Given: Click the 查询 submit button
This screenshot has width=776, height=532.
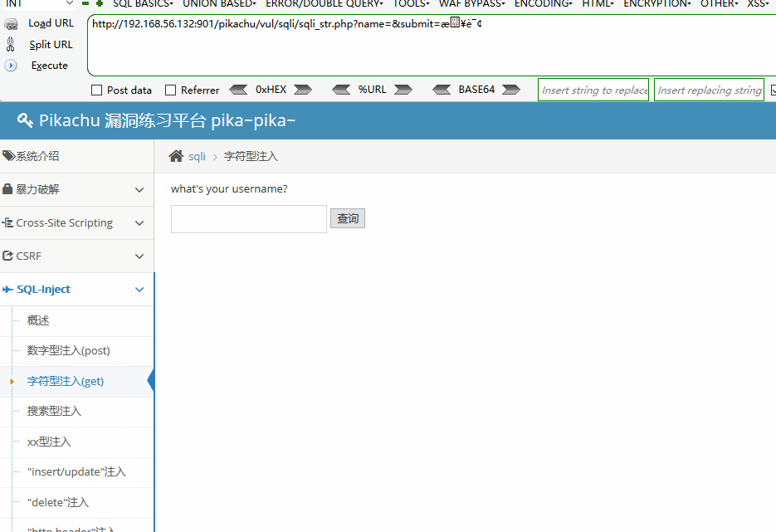Looking at the screenshot, I should click(348, 218).
